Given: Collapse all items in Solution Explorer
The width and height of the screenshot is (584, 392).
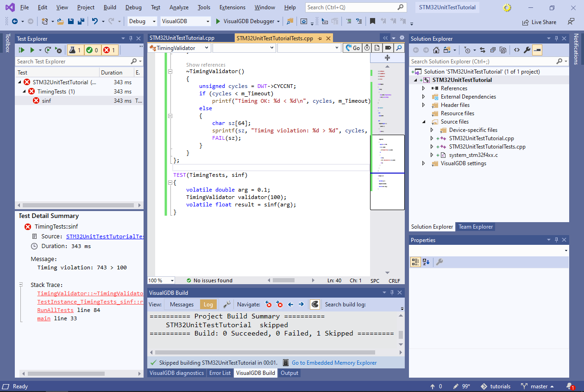Looking at the screenshot, I should pos(493,50).
